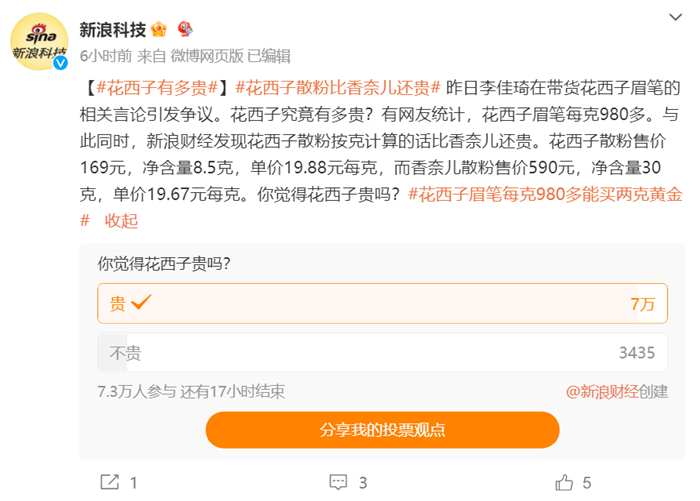Click the badge icon beside the crown
Viewport: 700px width, 501px height.
coord(185,29)
